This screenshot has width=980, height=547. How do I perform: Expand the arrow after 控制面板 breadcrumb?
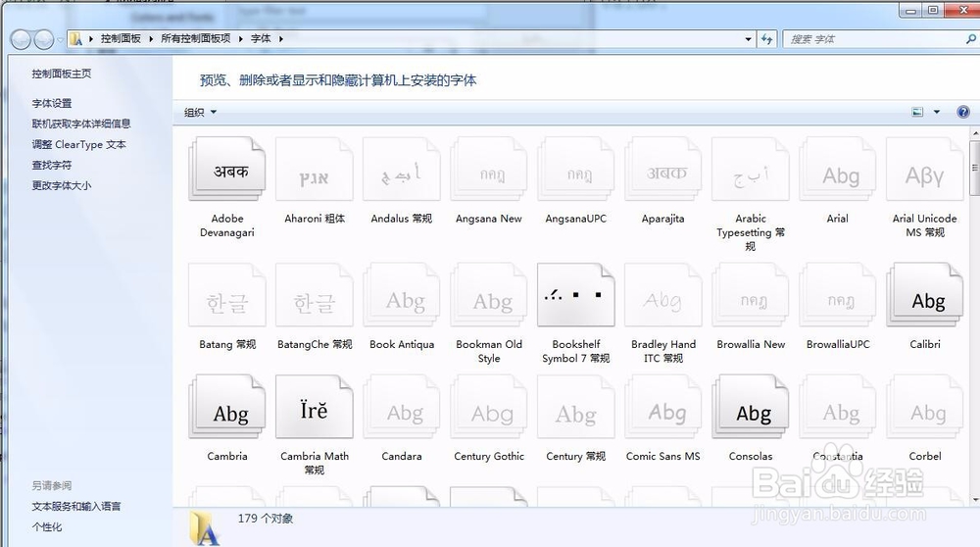coord(151,39)
